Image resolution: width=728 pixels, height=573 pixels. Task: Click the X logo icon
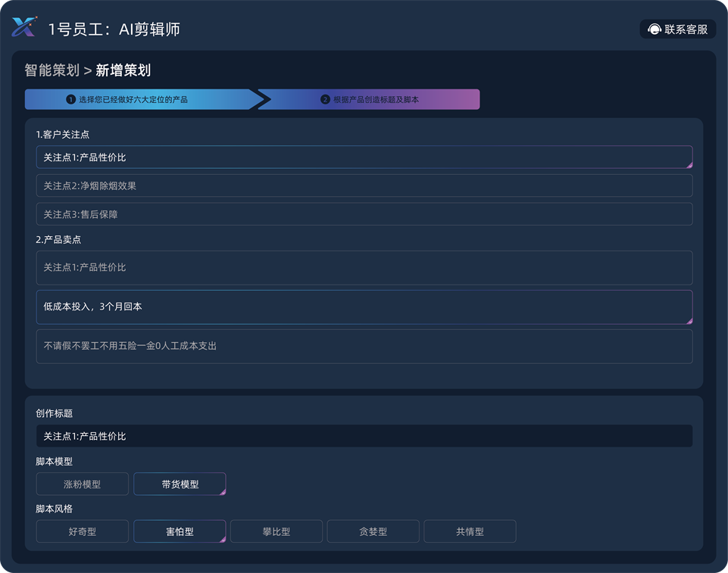point(23,27)
